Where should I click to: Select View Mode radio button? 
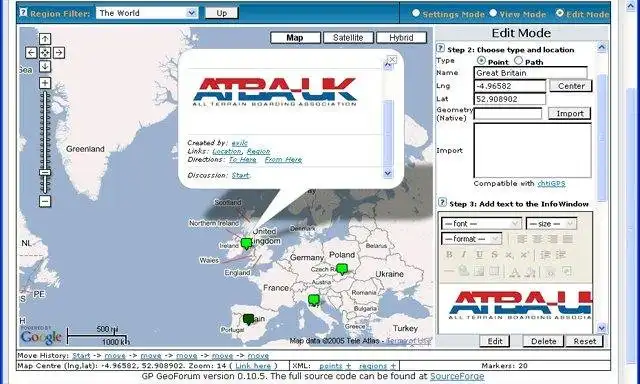pos(493,13)
